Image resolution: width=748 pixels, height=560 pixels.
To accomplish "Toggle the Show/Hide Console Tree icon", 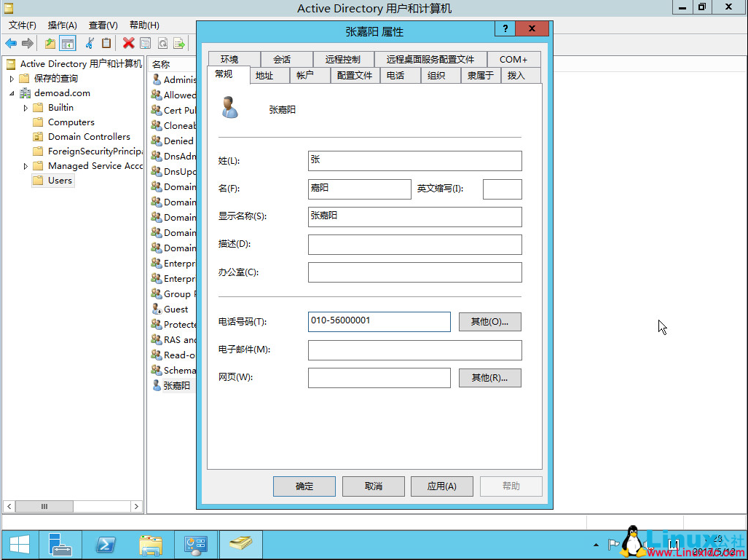I will (67, 44).
